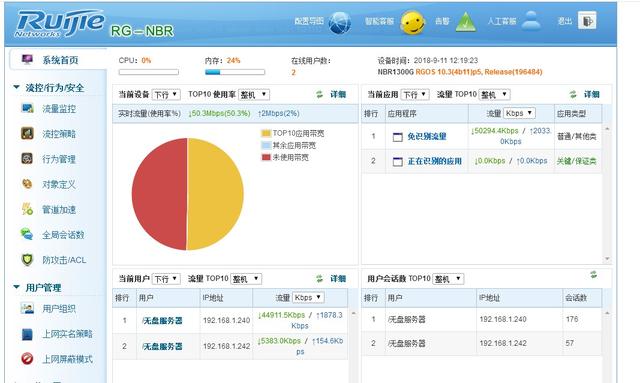Open the 全局会话数 menu item
Viewport: 640px width, 383px height.
pos(63,235)
